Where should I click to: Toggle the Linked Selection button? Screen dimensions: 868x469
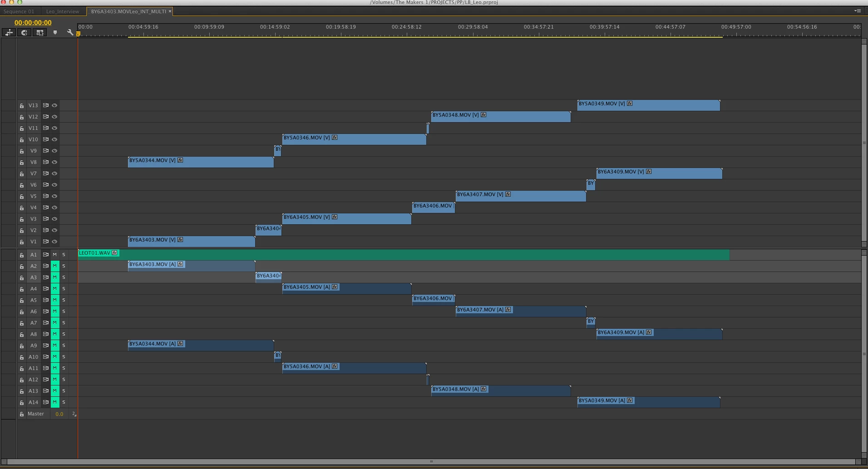tap(40, 32)
